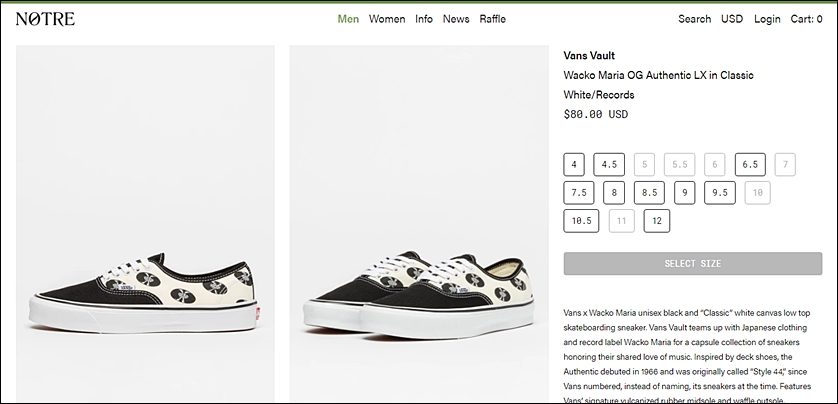Click the Select Size button
This screenshot has width=838, height=404.
click(693, 263)
